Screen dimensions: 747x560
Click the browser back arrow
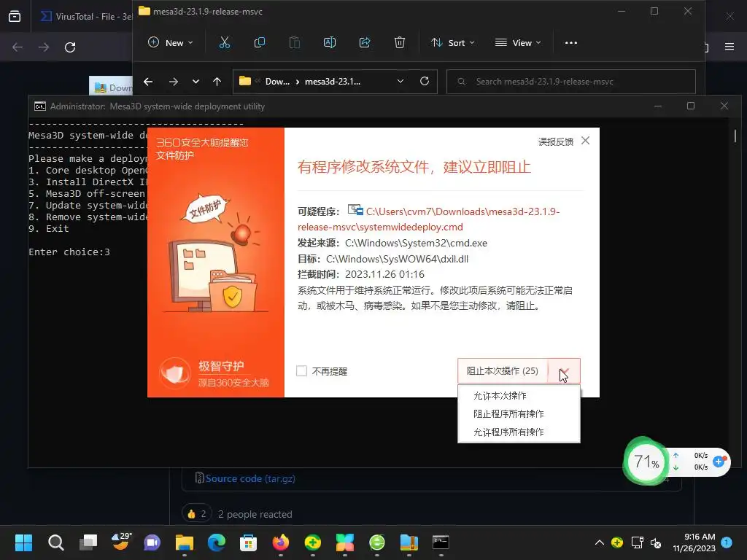coord(18,47)
